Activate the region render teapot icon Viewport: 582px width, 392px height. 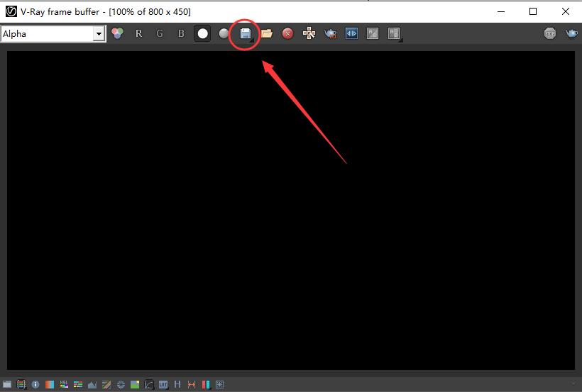coord(330,34)
